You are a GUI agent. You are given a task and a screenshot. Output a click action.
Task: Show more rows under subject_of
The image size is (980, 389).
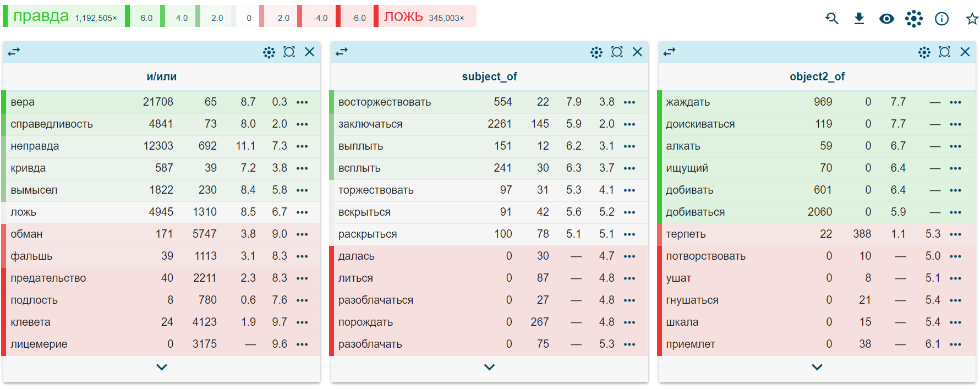[x=489, y=367]
